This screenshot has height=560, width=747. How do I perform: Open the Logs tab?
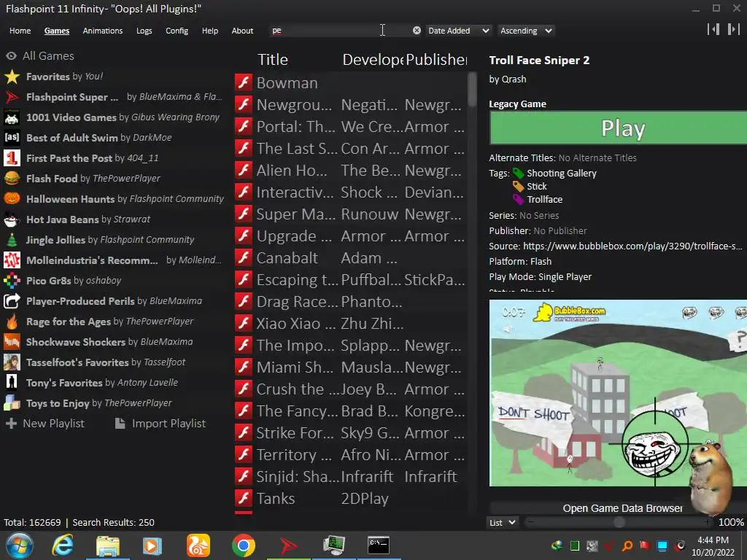(144, 31)
